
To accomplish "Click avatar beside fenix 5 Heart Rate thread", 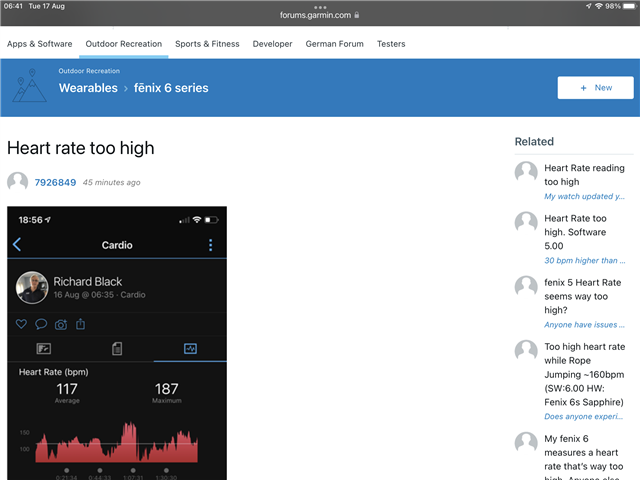I will [x=526, y=286].
